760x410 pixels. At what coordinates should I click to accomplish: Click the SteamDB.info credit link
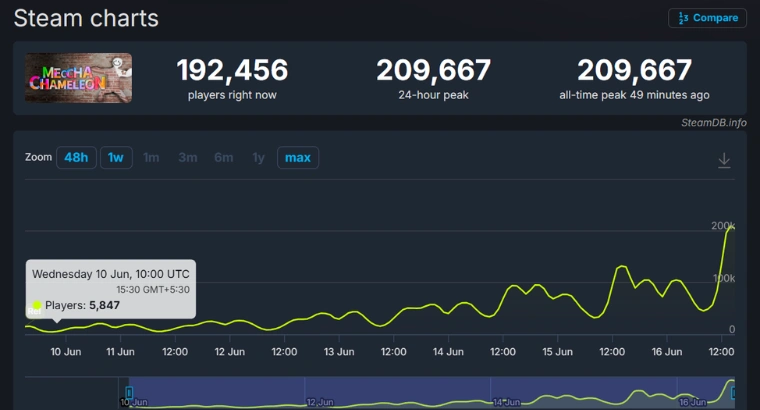pos(713,123)
